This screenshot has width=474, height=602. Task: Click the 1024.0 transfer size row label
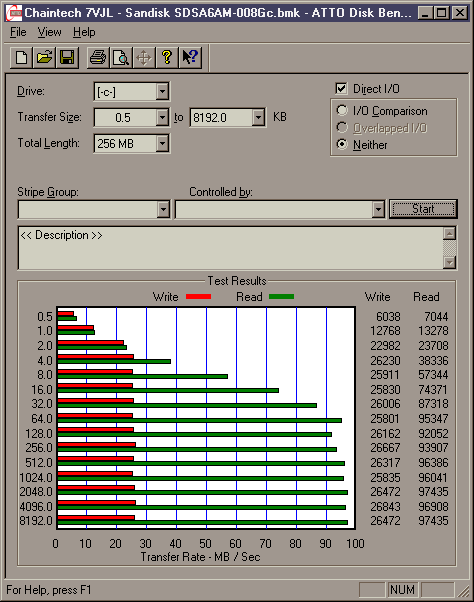coord(36,478)
